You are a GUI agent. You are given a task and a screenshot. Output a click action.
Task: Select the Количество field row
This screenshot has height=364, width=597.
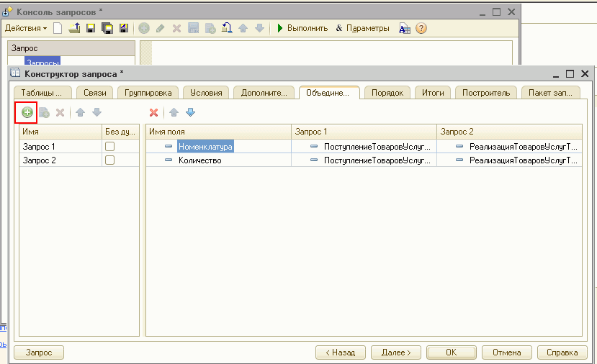(199, 160)
